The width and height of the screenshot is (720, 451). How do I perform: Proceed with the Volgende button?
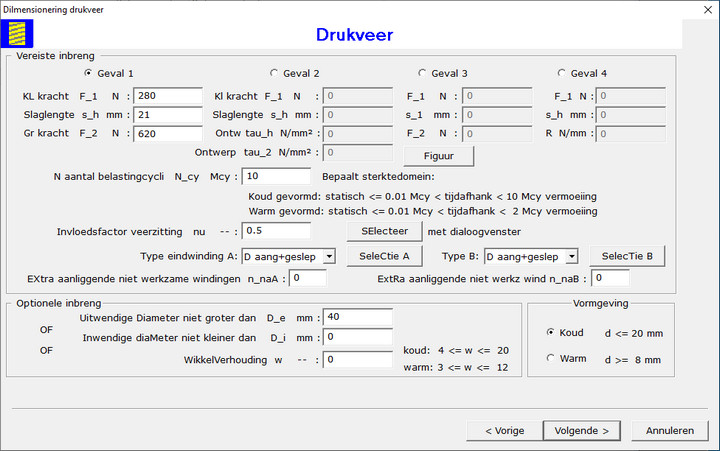click(x=582, y=431)
